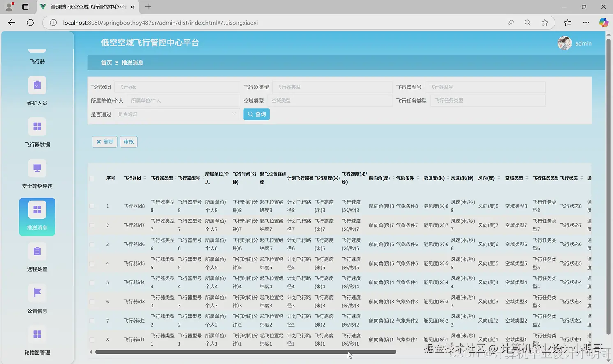Sort by 能见度(米) column arrows

448,178
